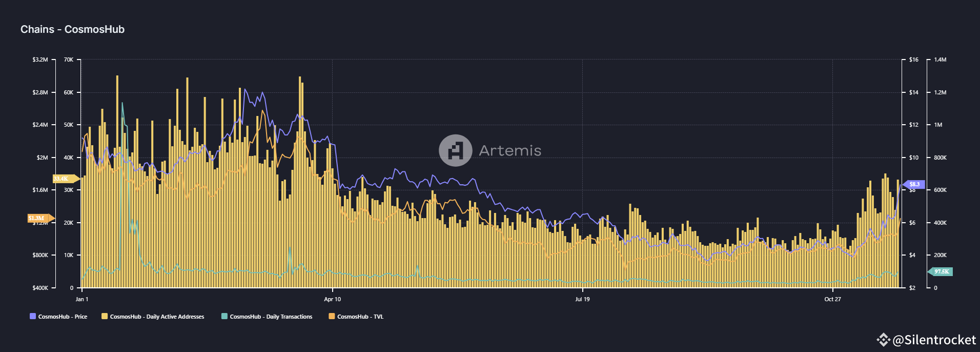Click the $6 price axis label
Screen dimensions: 980x352
[912, 223]
